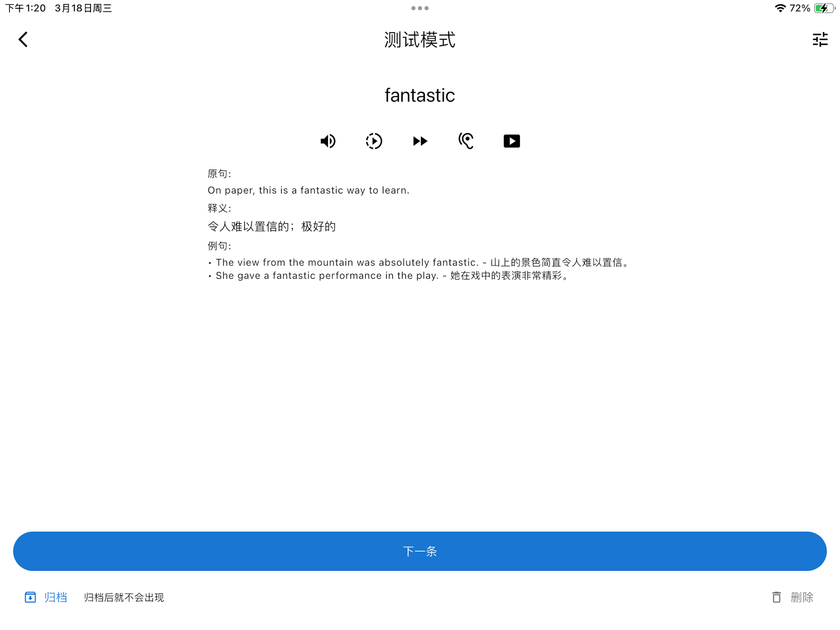The image size is (840, 630).
Task: Tap the slow-playback circular play icon
Action: (374, 141)
